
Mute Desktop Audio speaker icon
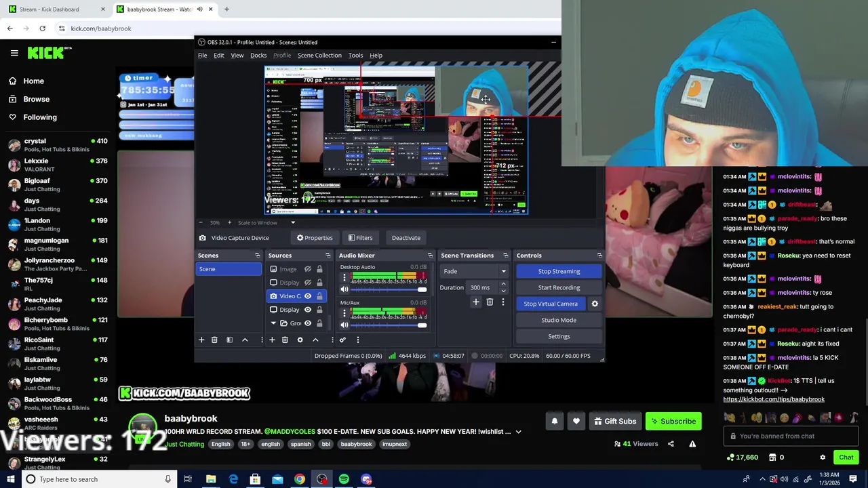tap(344, 289)
